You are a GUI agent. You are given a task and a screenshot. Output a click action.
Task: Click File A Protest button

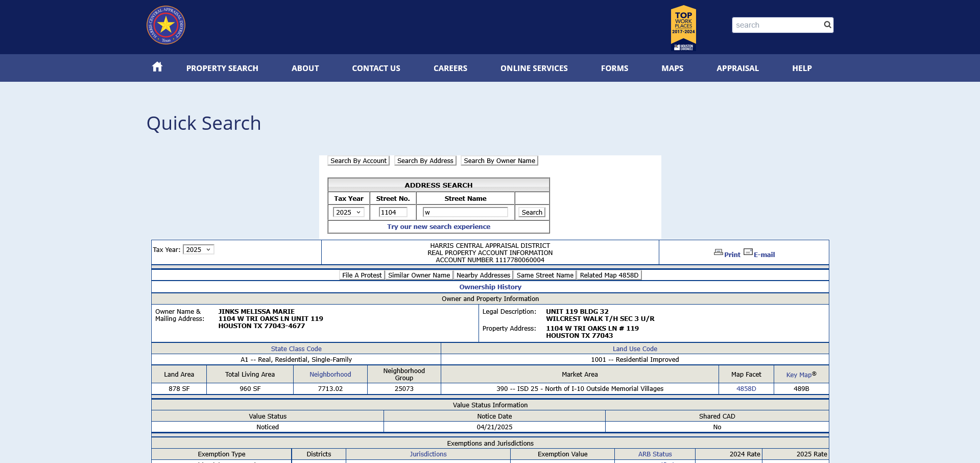click(362, 275)
